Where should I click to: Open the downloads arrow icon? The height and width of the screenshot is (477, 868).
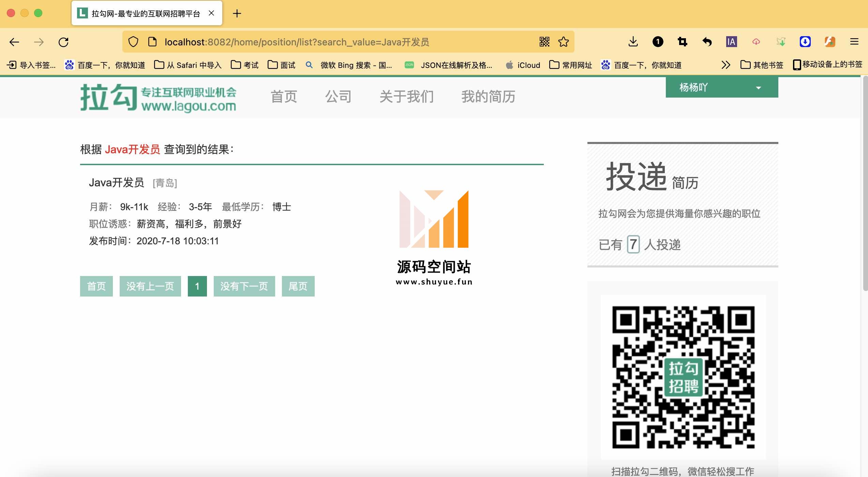click(633, 42)
